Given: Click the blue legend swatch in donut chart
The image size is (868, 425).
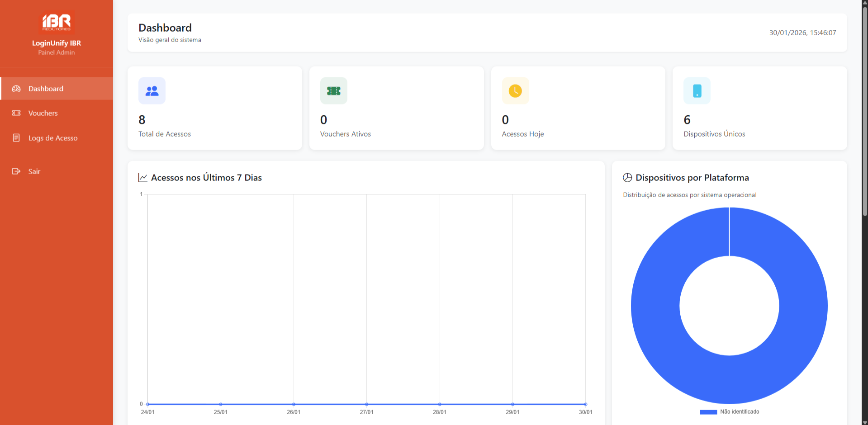Looking at the screenshot, I should pyautogui.click(x=708, y=412).
